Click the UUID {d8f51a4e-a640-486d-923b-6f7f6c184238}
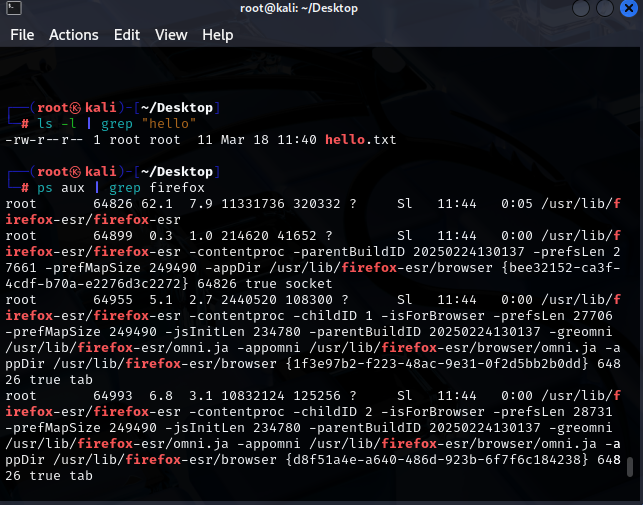This screenshot has height=505, width=643. pyautogui.click(x=437, y=460)
